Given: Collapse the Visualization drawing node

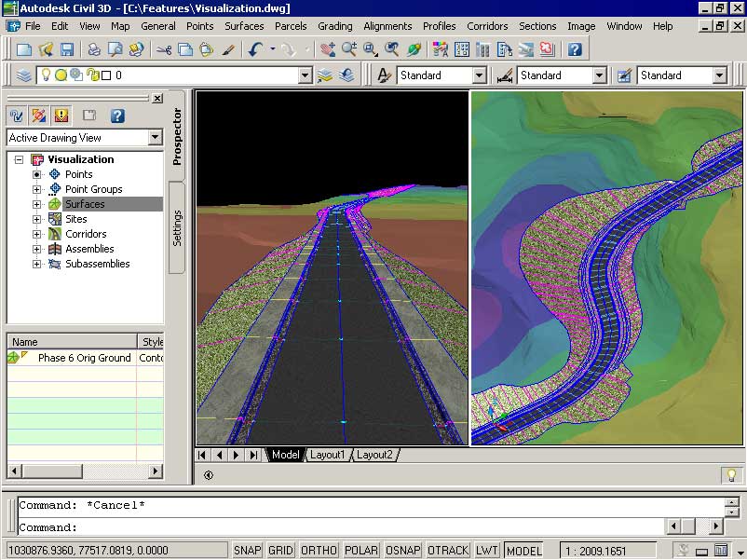Looking at the screenshot, I should coord(20,159).
